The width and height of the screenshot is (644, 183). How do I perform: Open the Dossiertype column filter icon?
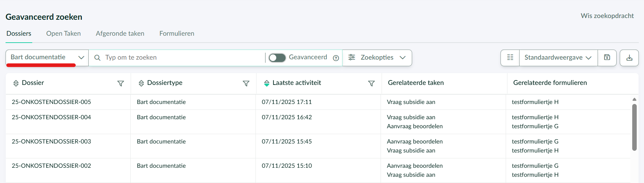pos(246,84)
